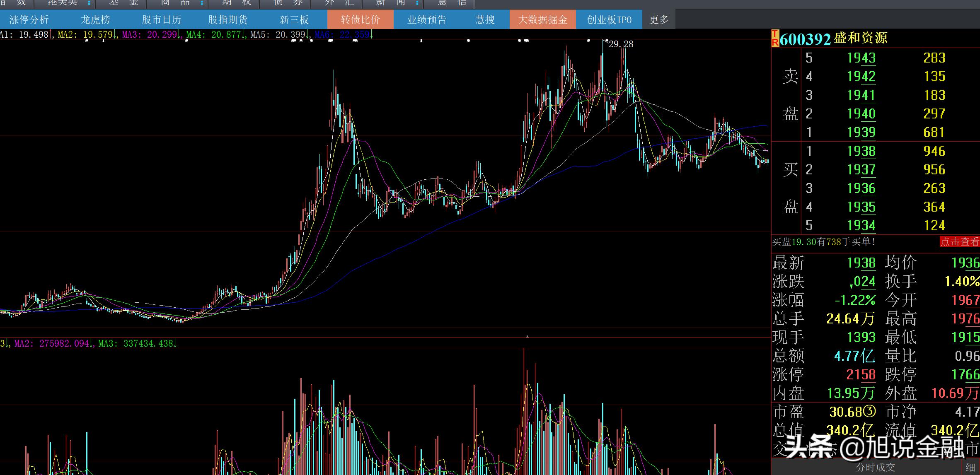Click the small triangle divider above volume panel
This screenshot has height=475, width=980.
tap(527, 337)
